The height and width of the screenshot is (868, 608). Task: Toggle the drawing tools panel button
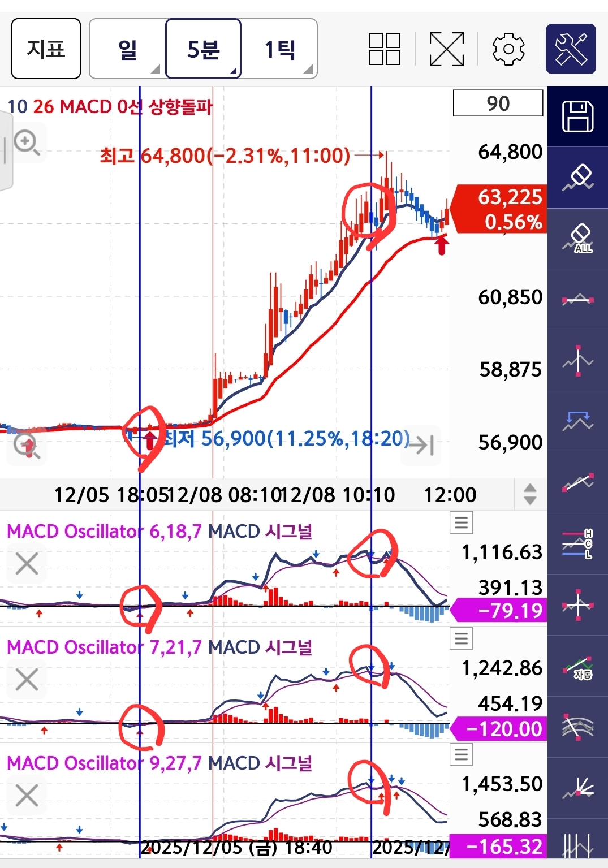click(x=571, y=49)
